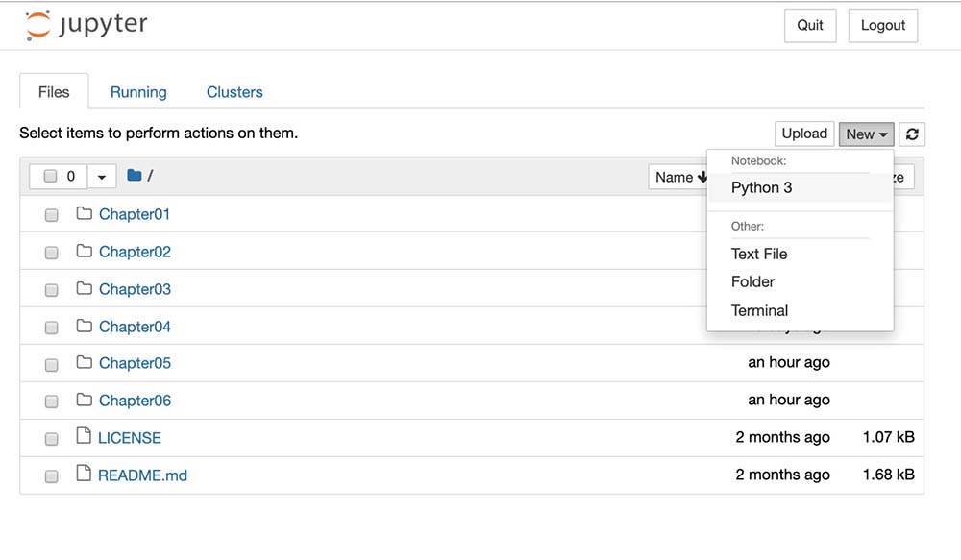Screen dimensions: 961x560
Task: Click the folder icon beside Chapter03
Action: 84,289
